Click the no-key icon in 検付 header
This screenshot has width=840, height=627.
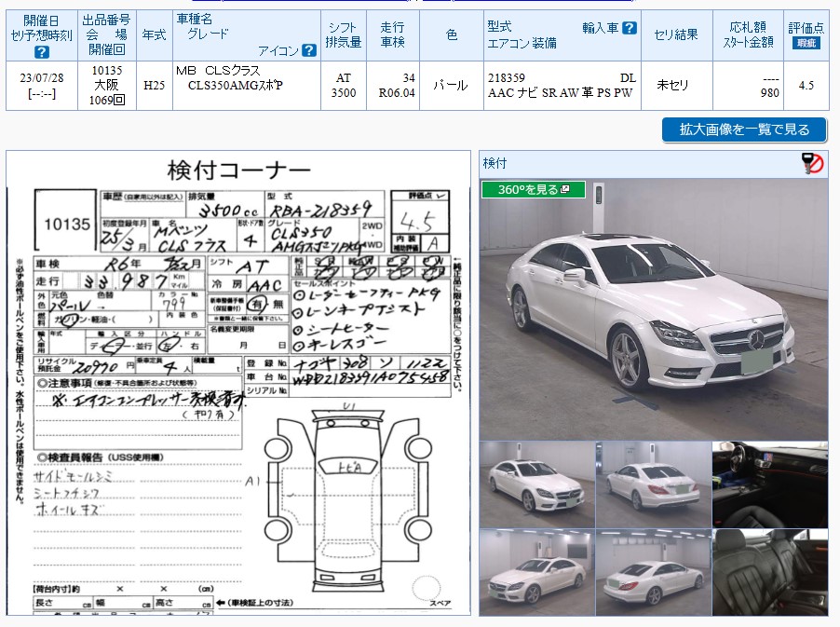coord(812,163)
